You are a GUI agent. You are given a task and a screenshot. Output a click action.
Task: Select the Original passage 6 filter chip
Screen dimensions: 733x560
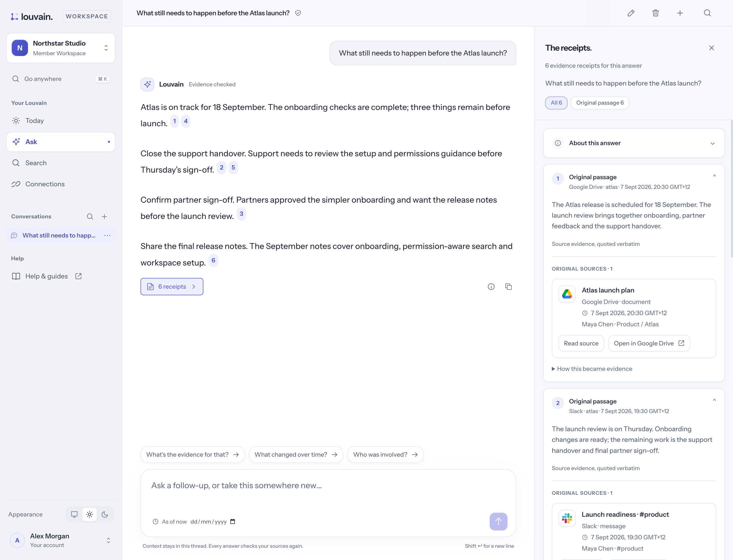[600, 103]
